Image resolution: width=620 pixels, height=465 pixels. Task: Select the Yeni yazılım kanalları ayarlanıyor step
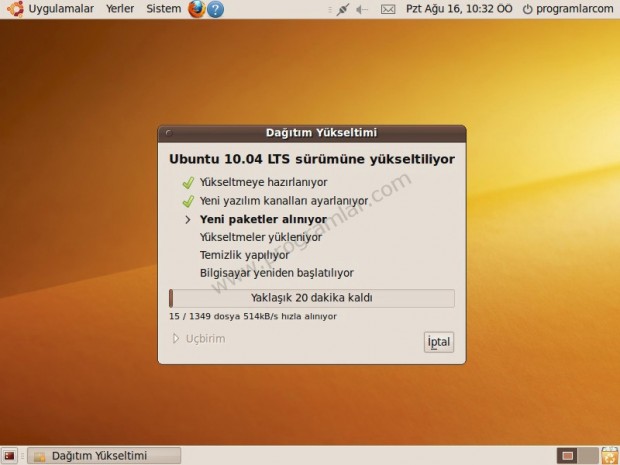click(x=284, y=201)
